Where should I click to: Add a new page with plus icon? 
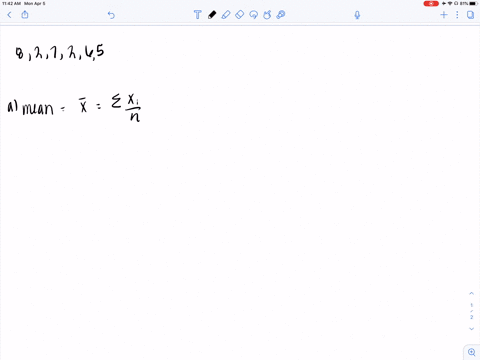(x=444, y=15)
